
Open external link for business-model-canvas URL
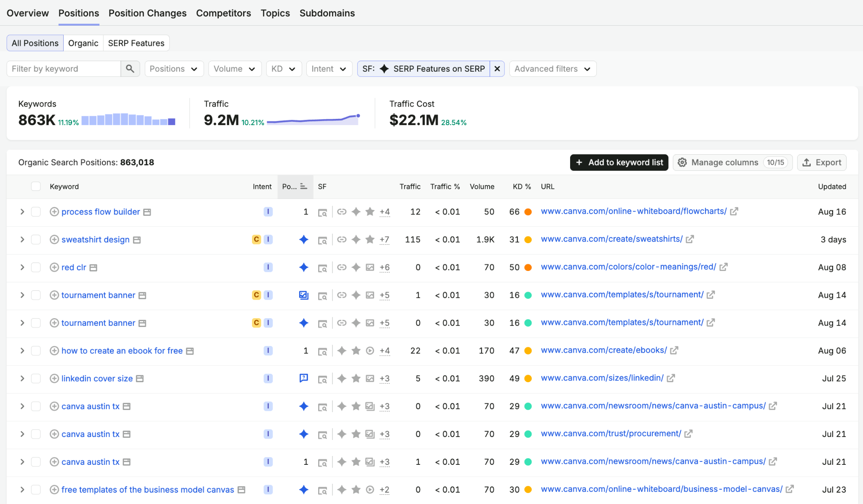[x=790, y=489]
